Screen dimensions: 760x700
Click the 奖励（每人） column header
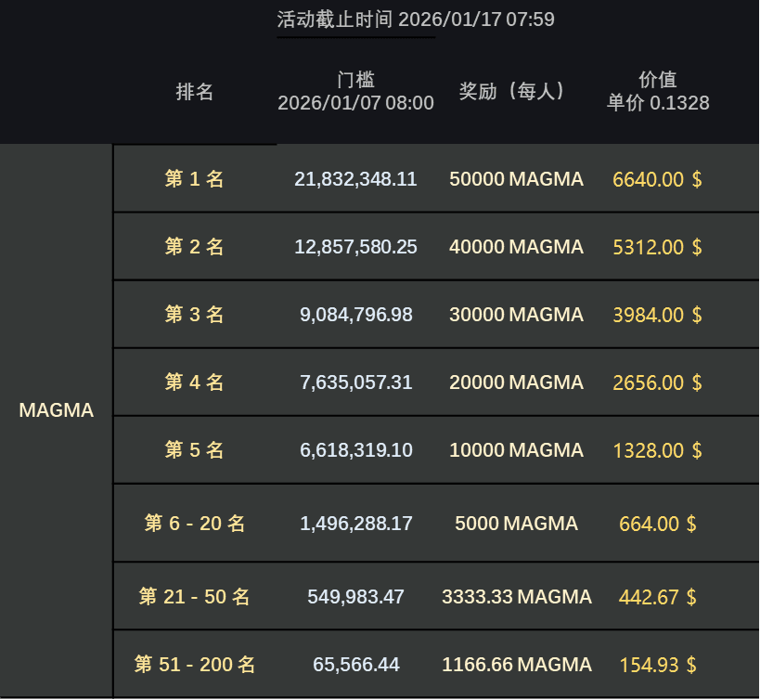point(512,92)
